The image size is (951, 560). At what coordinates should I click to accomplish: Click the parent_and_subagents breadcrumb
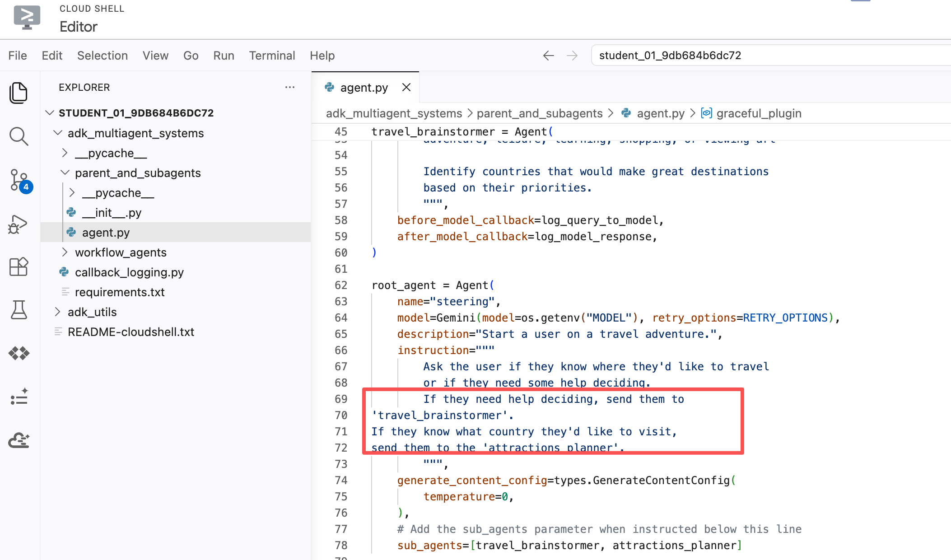pos(540,113)
